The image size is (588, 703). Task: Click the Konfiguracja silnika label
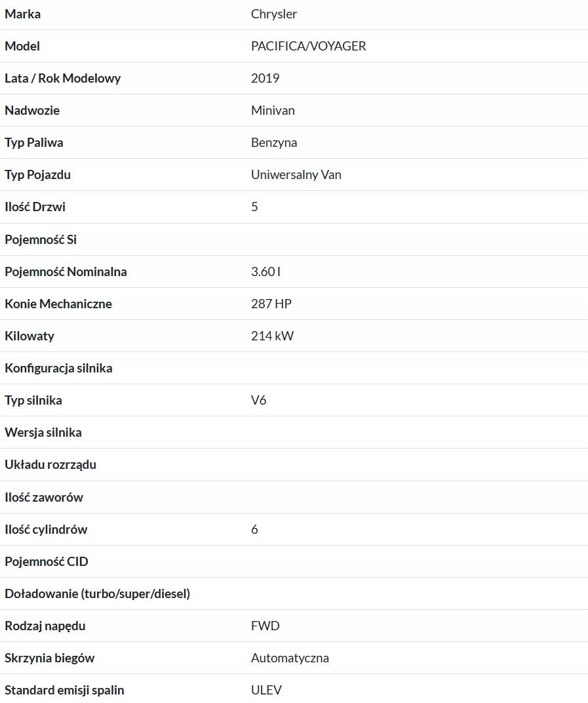58,368
